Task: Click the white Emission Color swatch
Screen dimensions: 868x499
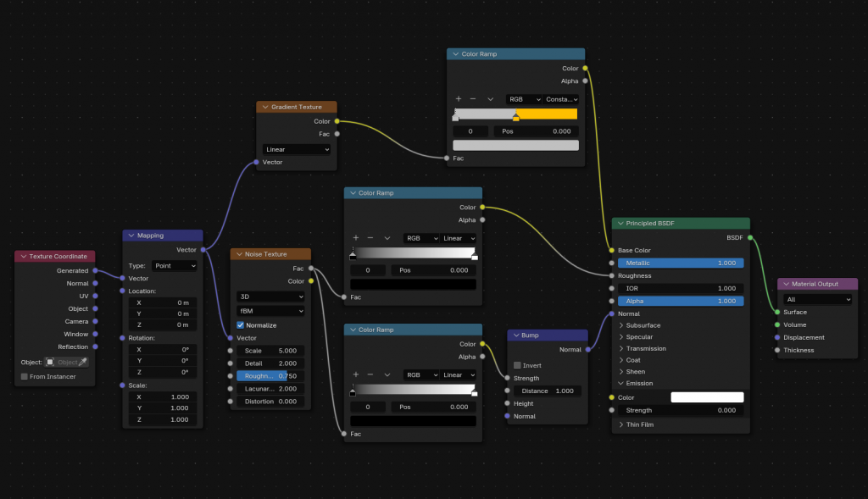Action: coord(707,397)
